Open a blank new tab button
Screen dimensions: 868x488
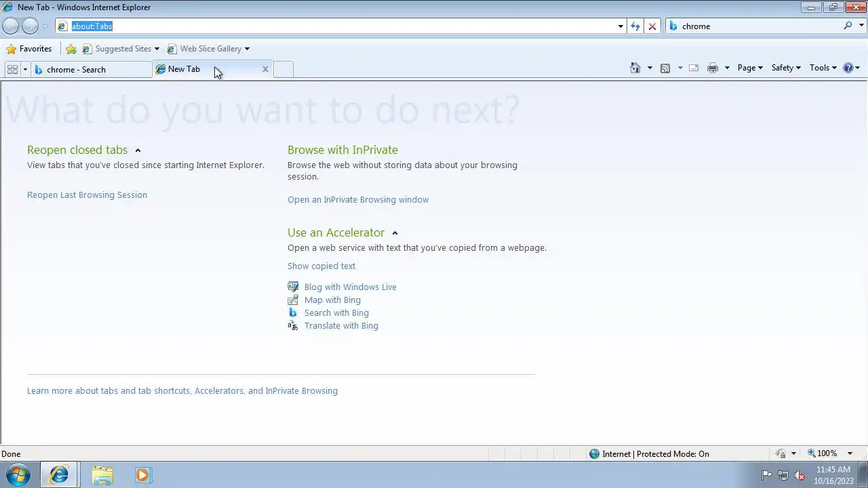click(x=283, y=69)
